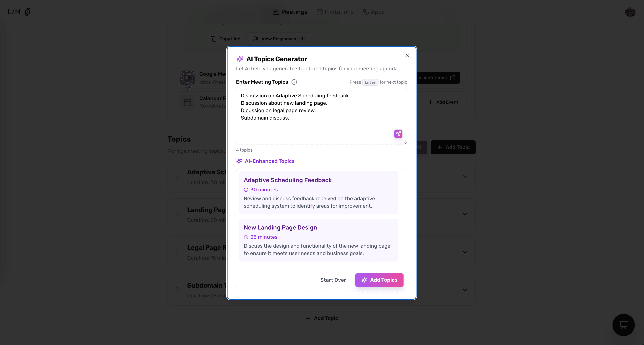This screenshot has height=345, width=644.
Task: Send topics with the paper plane icon
Action: click(x=398, y=134)
